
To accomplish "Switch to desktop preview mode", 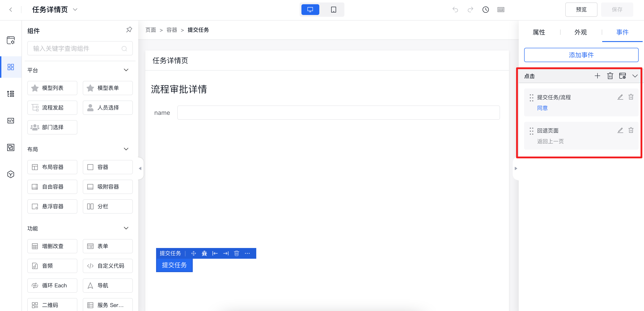I will point(310,10).
